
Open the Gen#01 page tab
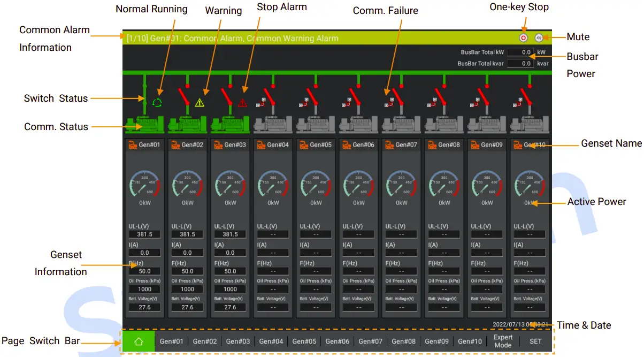[x=171, y=341]
